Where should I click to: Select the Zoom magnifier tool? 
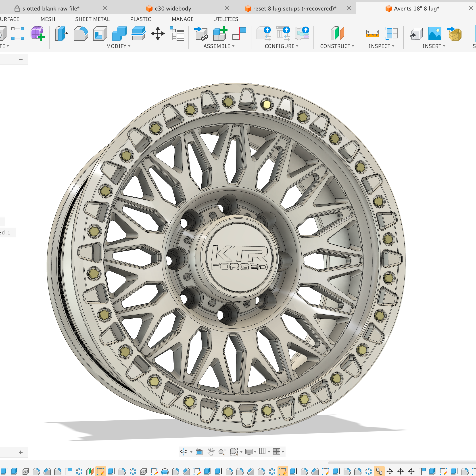coord(222,451)
